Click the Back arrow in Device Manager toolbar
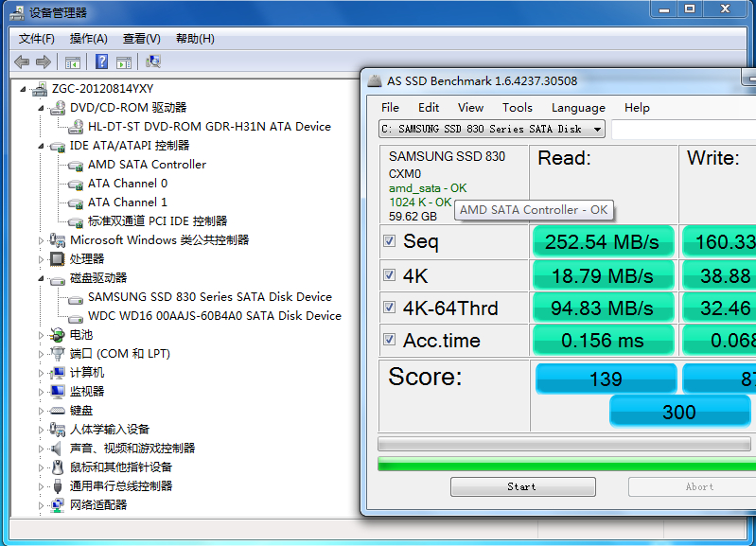The image size is (756, 546). point(22,62)
